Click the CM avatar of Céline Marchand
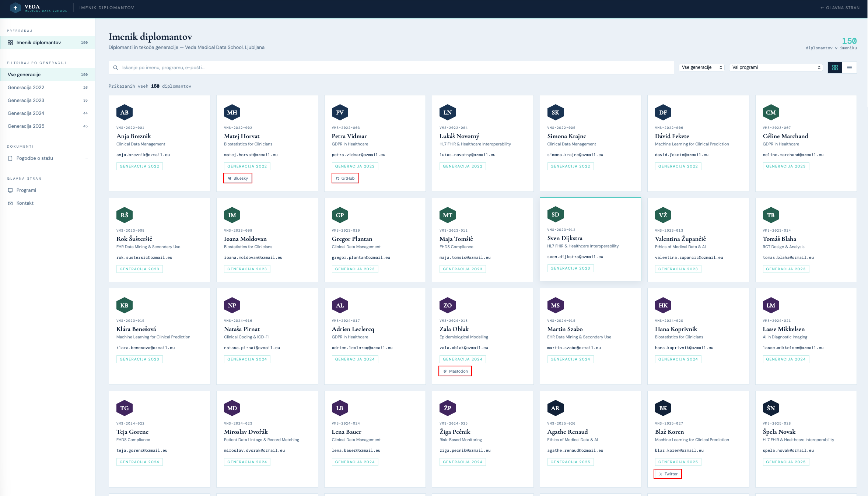This screenshot has height=496, width=868. (771, 113)
